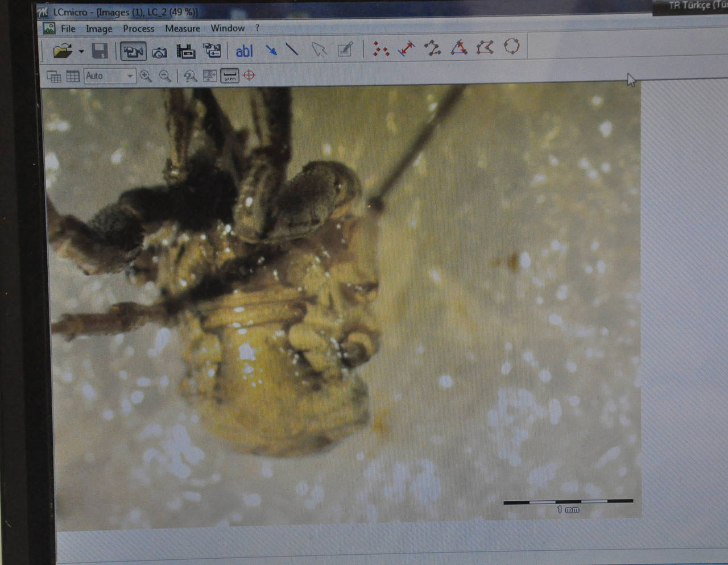Expand the open file dropdown arrow
This screenshot has width=728, height=565.
tap(81, 52)
